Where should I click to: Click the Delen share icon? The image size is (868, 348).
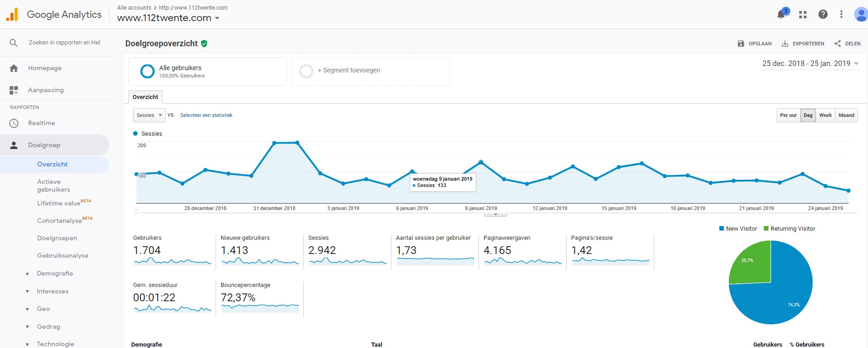pos(838,44)
